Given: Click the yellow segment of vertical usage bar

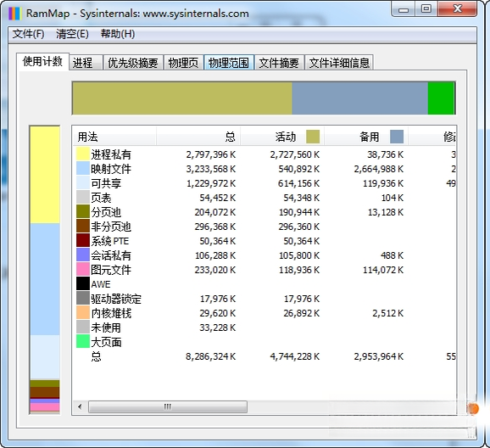Looking at the screenshot, I should click(45, 175).
